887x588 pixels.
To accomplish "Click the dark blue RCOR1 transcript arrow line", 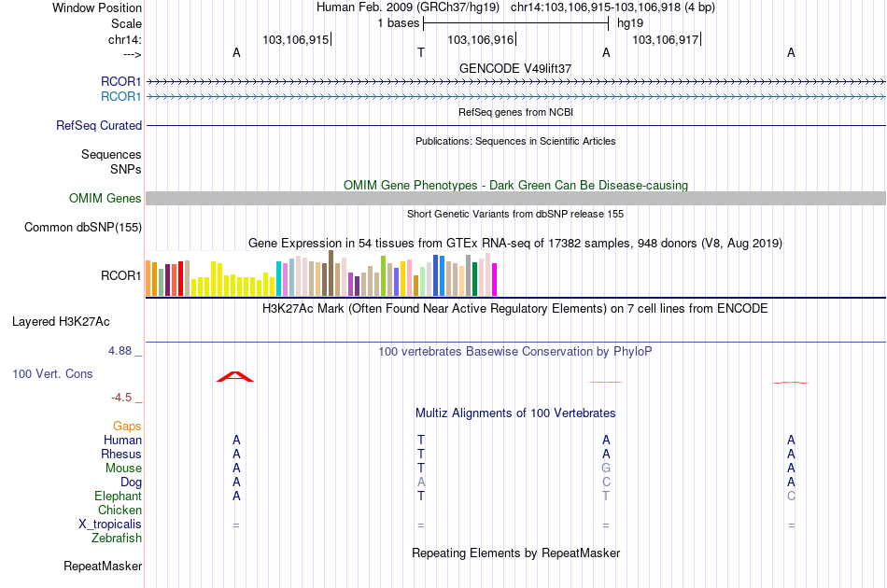I will click(515, 82).
